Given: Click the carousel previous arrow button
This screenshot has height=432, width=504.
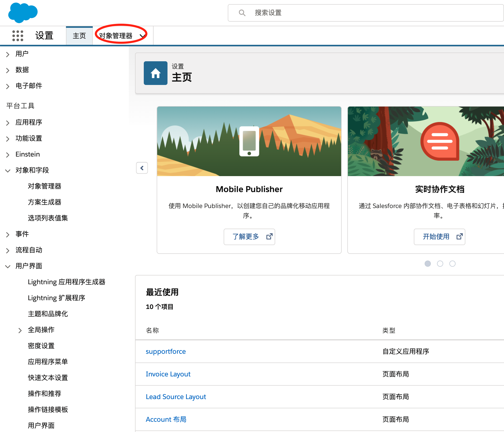Looking at the screenshot, I should pos(142,168).
